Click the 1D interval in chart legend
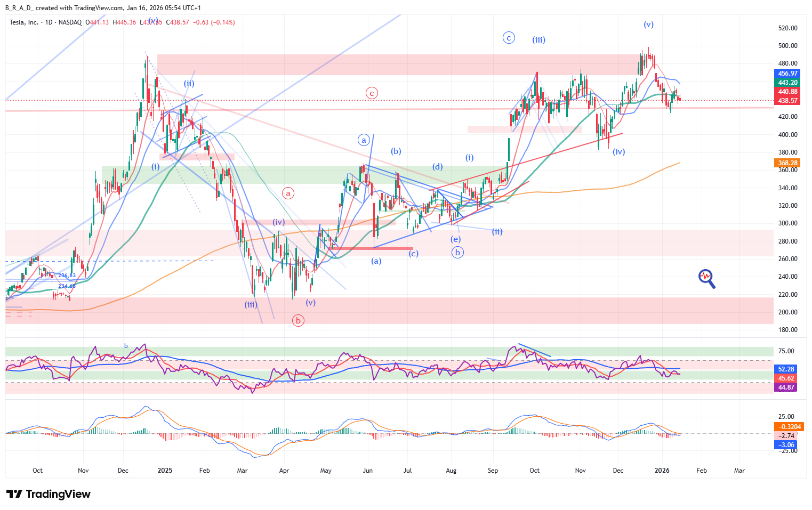Viewport: 812px width, 510px height. [49, 22]
